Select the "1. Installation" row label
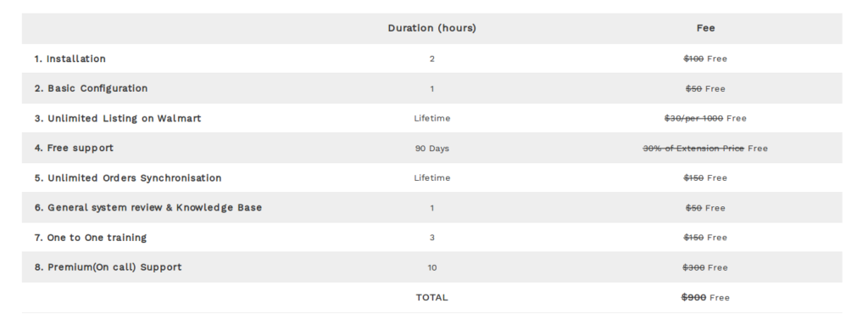The width and height of the screenshot is (868, 320). [x=70, y=59]
